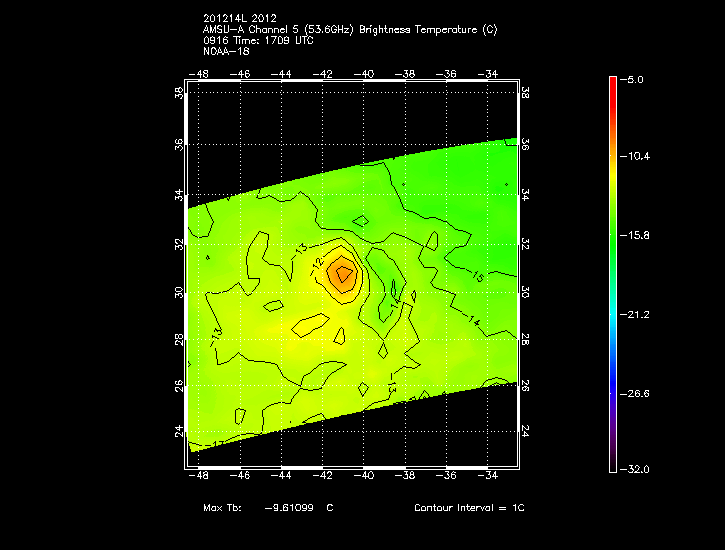Viewport: 725px width, 550px height.
Task: Click the 201214L 2012 storm title text
Action: pos(241,19)
